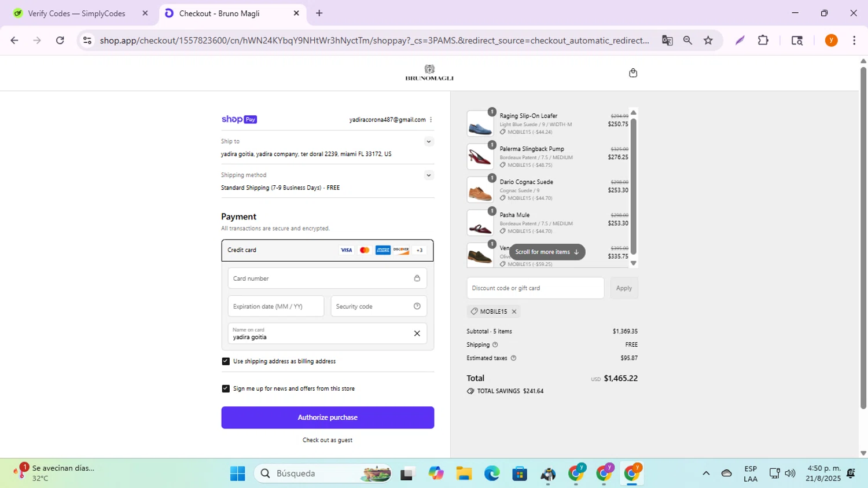
Task: Close the Checkout Bruno Magli tab
Action: [296, 13]
